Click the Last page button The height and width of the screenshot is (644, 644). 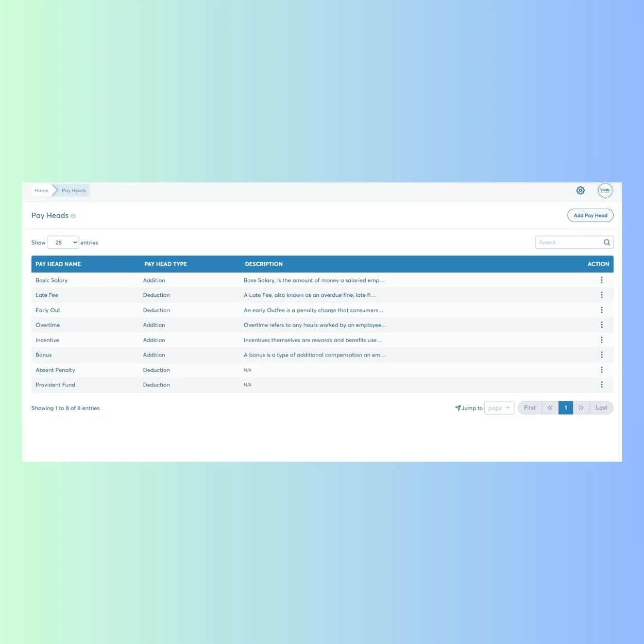point(601,408)
